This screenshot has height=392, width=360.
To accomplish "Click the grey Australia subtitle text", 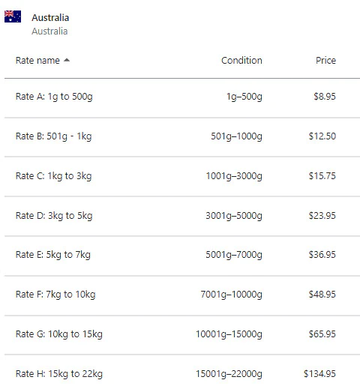I will coord(50,31).
